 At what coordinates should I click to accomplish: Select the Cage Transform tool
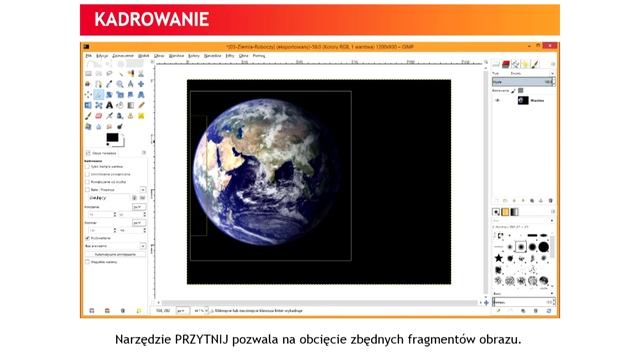point(99,105)
